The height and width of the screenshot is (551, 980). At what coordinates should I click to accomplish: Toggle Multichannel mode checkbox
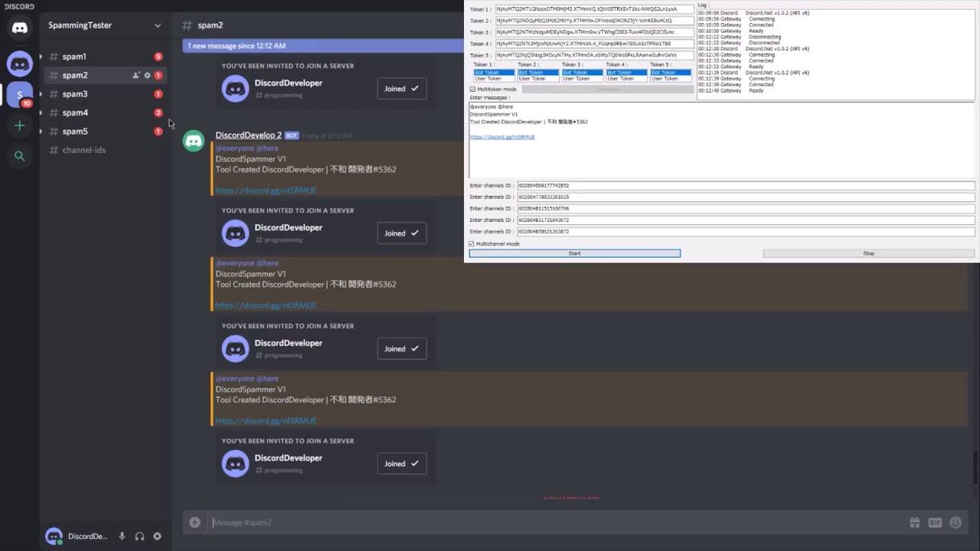tap(472, 244)
